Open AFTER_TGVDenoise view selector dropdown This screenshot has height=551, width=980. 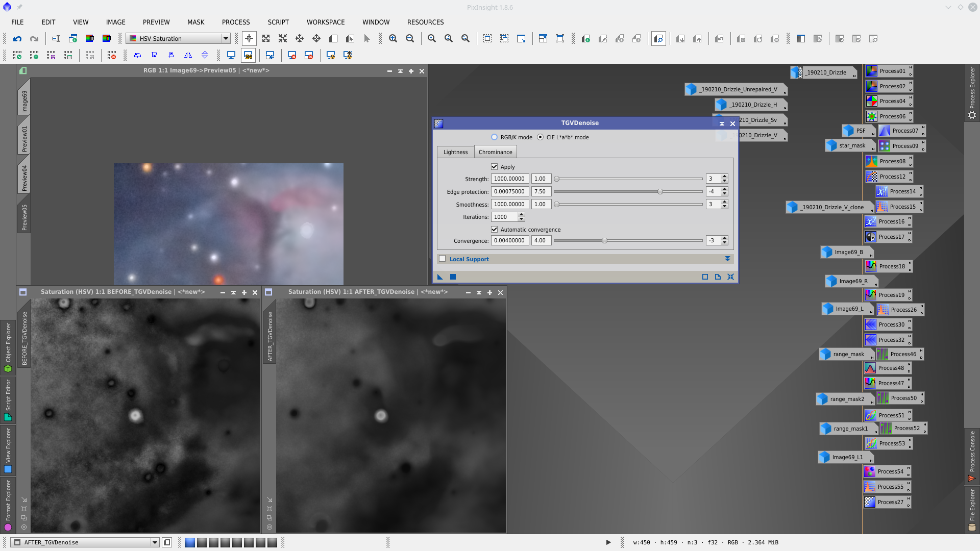point(155,542)
